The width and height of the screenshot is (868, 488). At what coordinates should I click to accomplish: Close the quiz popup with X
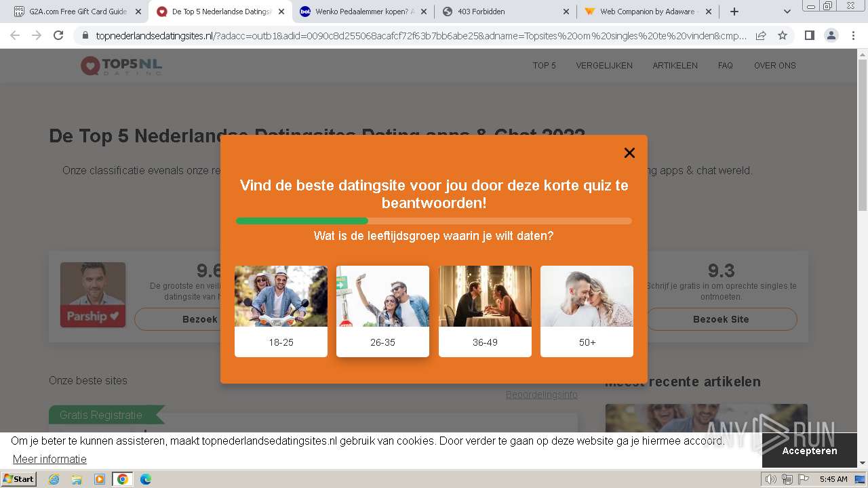[x=629, y=153]
